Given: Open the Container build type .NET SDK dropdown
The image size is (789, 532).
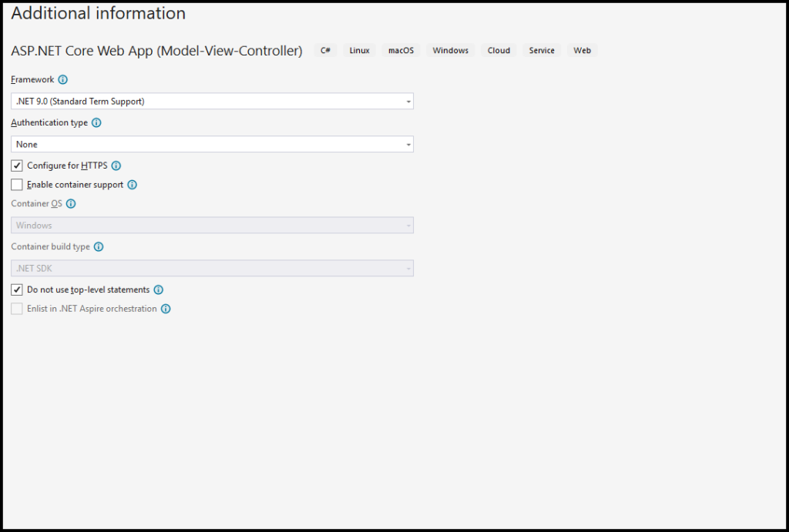Looking at the screenshot, I should 212,269.
